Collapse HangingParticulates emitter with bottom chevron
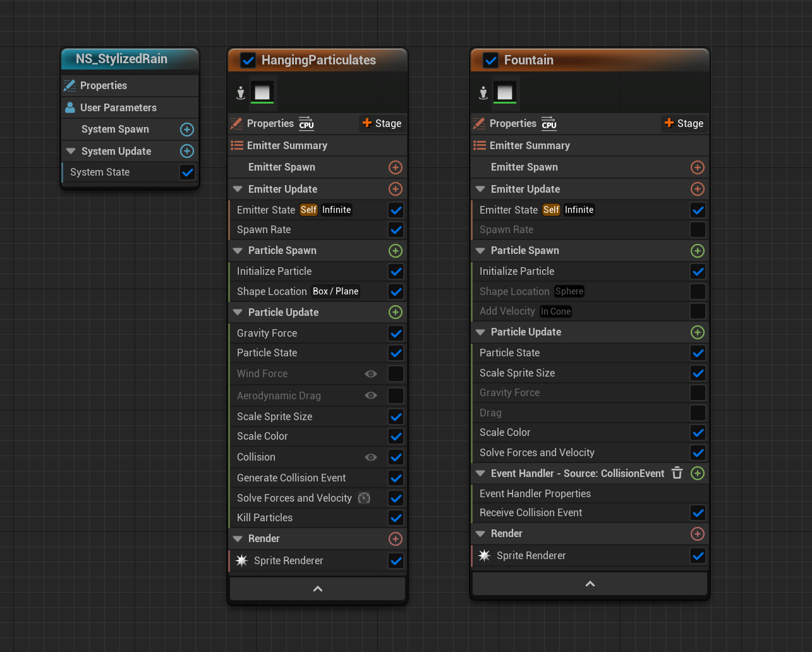Viewport: 812px width, 652px height. 317,589
